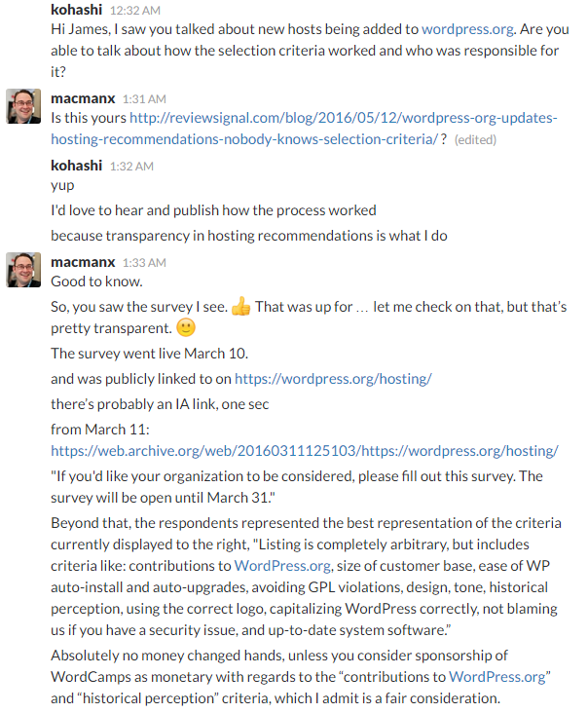Screen dimensions: 588x713
Task: Open the reviewsignal.com blog post link
Action: coord(304,129)
